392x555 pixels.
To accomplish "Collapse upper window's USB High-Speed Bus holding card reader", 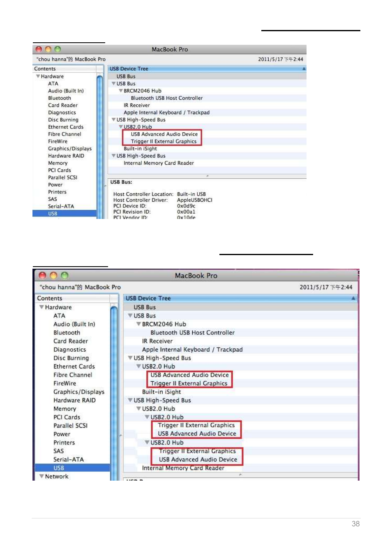I will (x=114, y=156).
